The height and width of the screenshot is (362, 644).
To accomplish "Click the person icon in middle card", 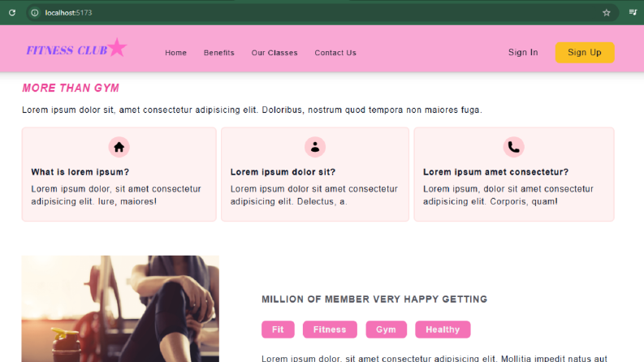I will click(x=315, y=147).
